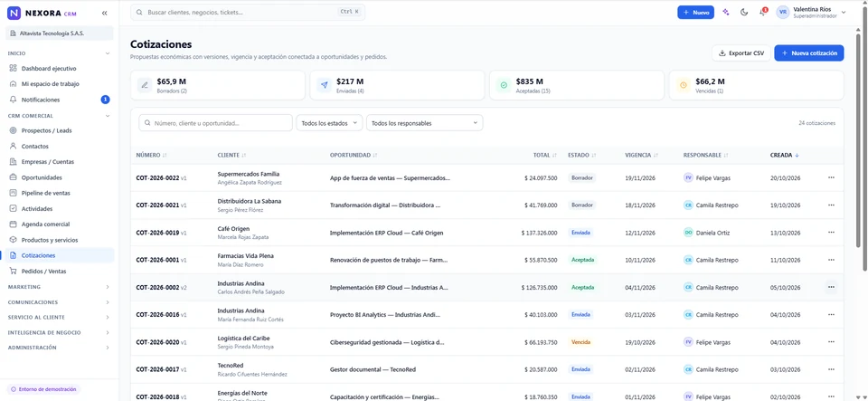Click the Pedidos / Ventas cart icon
The width and height of the screenshot is (868, 401).
(x=14, y=272)
